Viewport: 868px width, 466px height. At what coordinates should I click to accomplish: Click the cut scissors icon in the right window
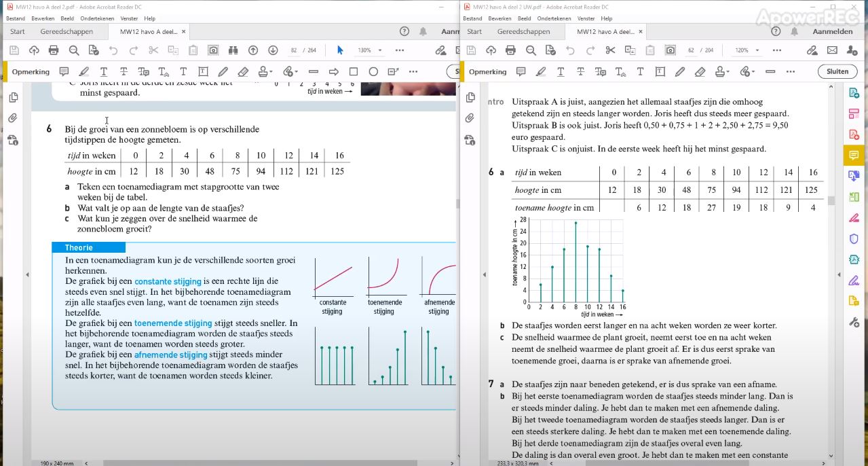[610, 50]
